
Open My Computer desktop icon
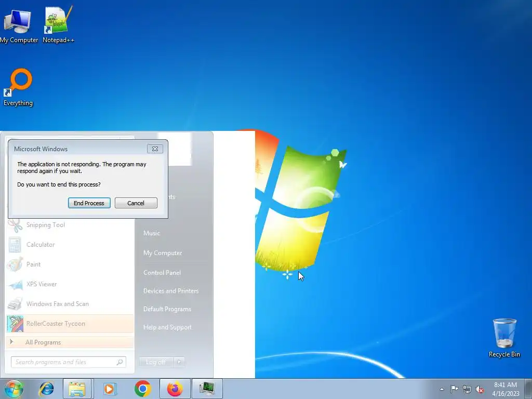[19, 26]
